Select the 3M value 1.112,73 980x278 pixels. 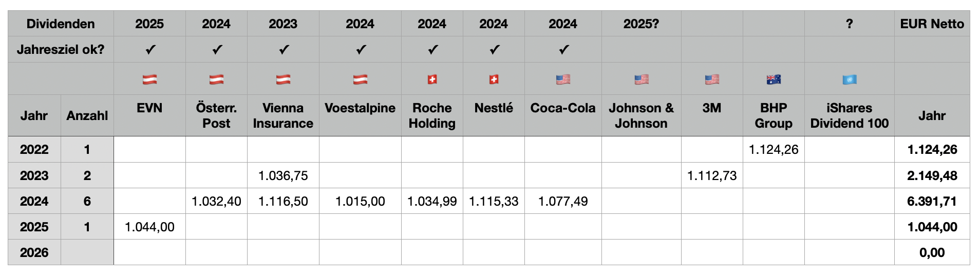click(712, 175)
